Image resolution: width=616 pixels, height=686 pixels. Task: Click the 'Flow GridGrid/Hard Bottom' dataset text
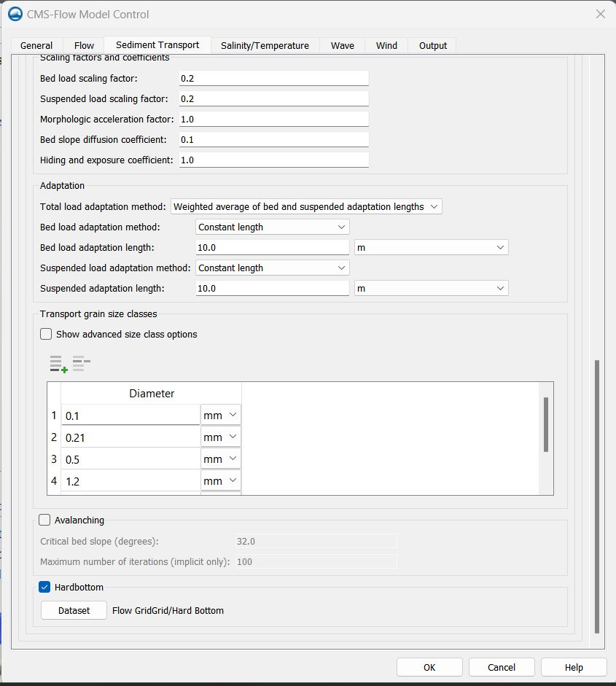(x=168, y=610)
